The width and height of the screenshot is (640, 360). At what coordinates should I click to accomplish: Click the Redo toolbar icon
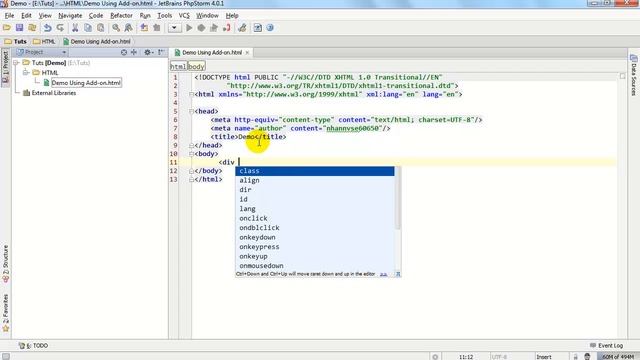(x=60, y=28)
